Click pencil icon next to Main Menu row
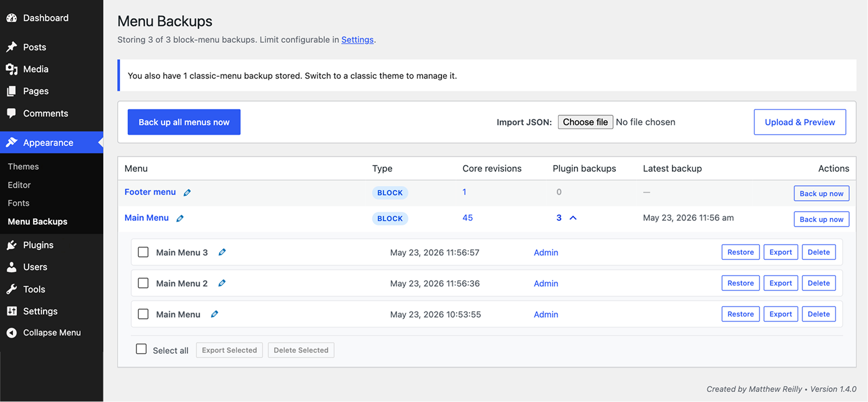Screen dimensions: 868x402 (180, 218)
